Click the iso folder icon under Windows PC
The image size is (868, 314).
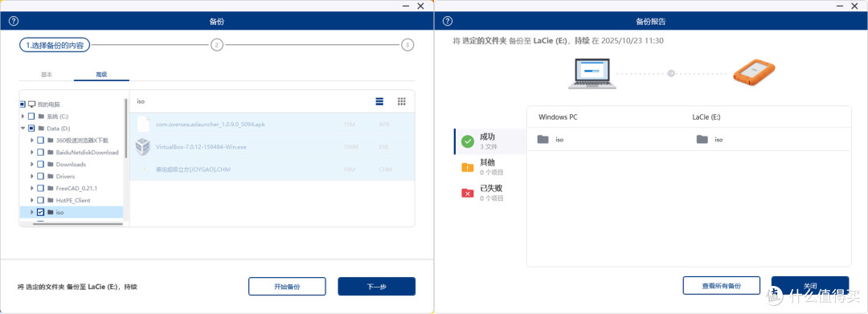(x=543, y=139)
